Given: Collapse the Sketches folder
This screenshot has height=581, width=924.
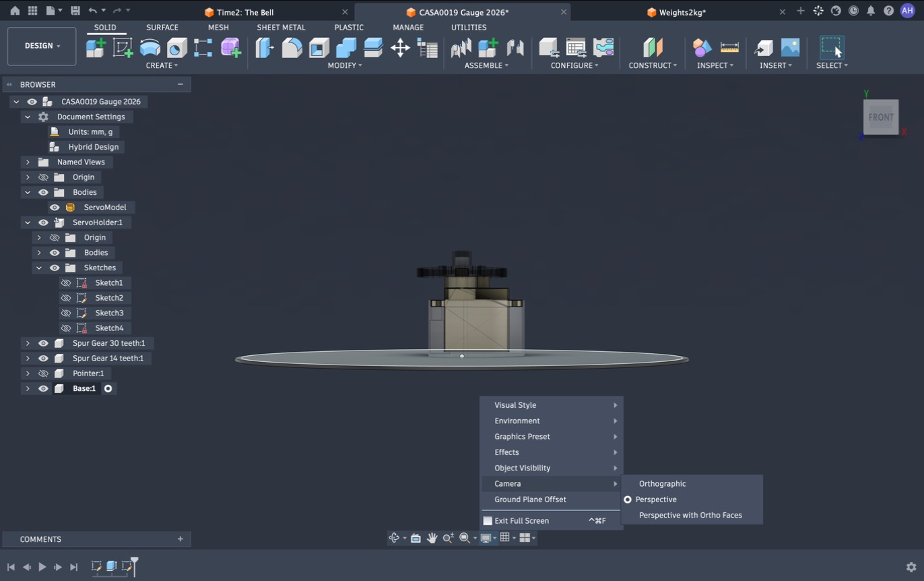Looking at the screenshot, I should [39, 268].
